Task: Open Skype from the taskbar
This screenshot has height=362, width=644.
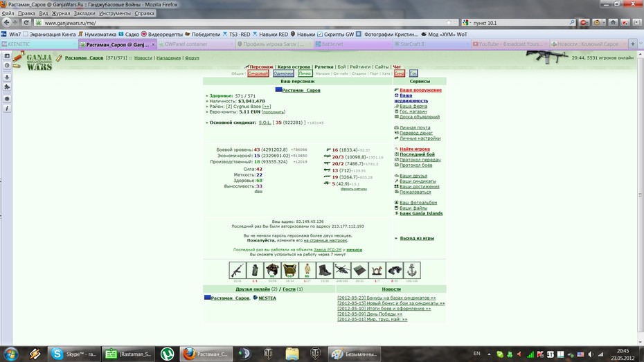Action: 73,354
